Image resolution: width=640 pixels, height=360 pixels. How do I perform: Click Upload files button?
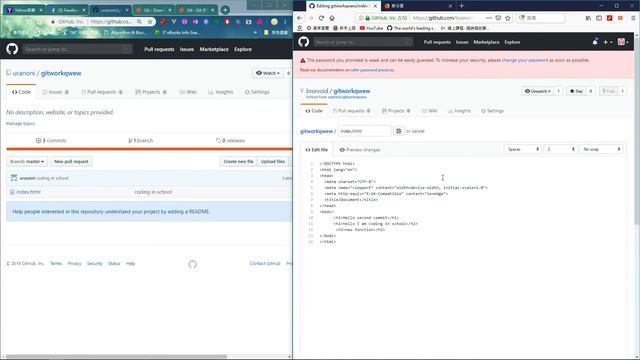pyautogui.click(x=273, y=162)
